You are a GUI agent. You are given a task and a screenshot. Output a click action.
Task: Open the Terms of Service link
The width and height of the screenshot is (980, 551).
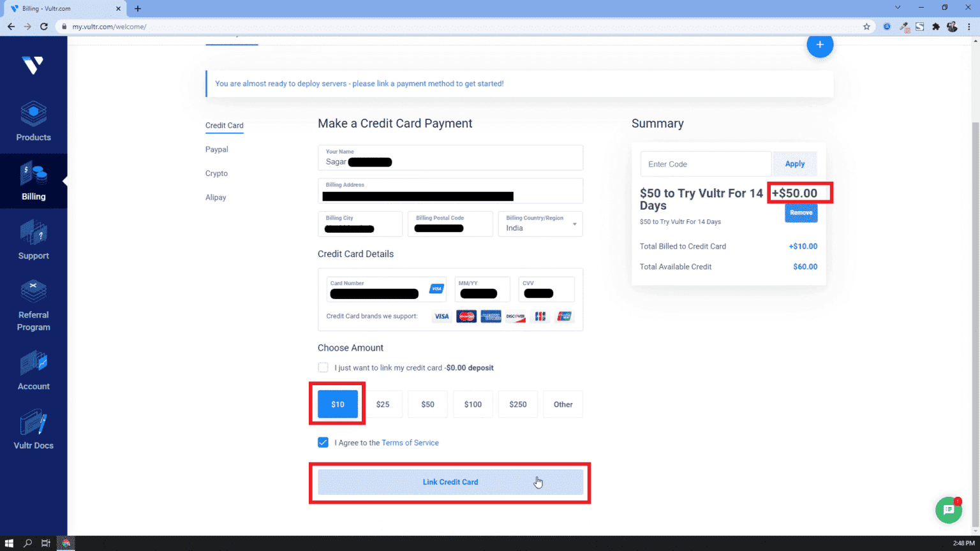point(410,443)
